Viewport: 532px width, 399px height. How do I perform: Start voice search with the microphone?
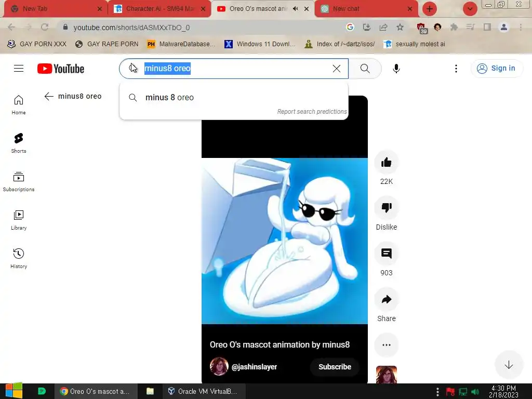396,69
